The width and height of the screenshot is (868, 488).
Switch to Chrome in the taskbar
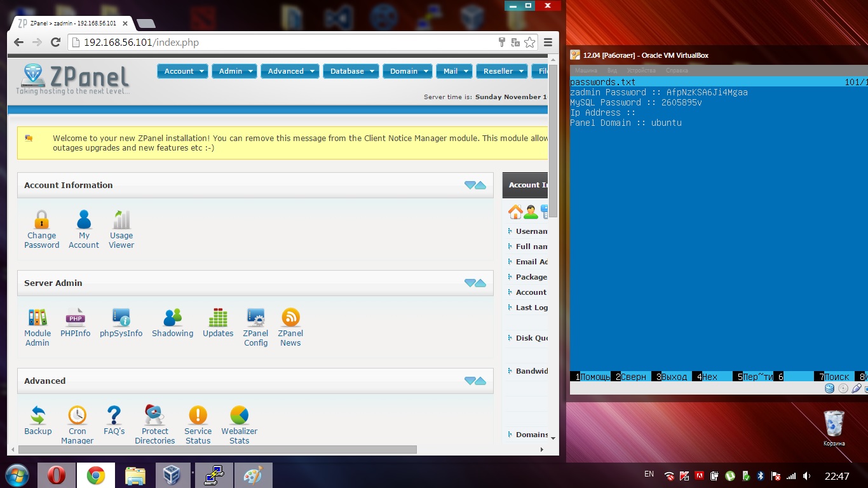[x=96, y=475]
